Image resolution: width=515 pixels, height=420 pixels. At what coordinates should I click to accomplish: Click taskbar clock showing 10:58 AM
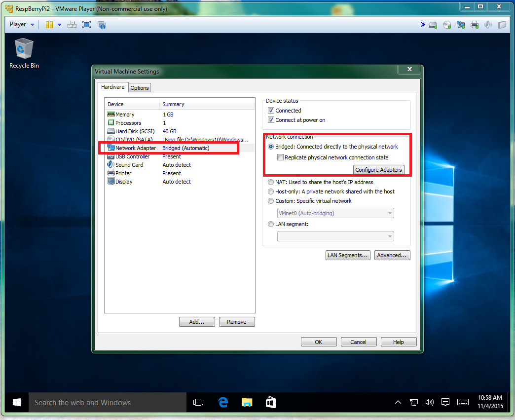[x=490, y=402]
